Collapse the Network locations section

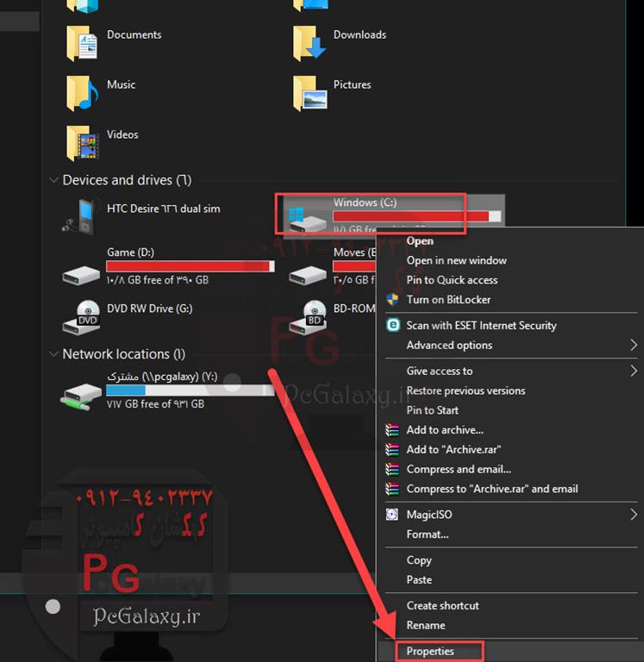53,354
